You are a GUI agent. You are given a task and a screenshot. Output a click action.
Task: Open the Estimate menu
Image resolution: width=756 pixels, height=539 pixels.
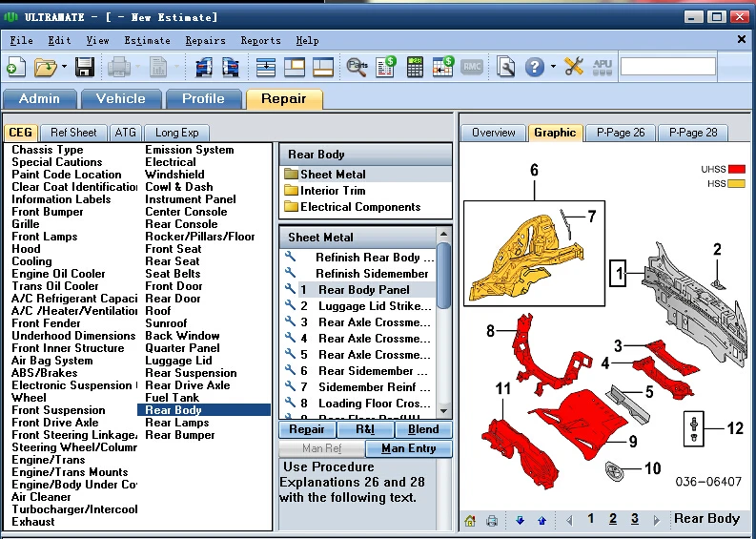[x=147, y=40]
